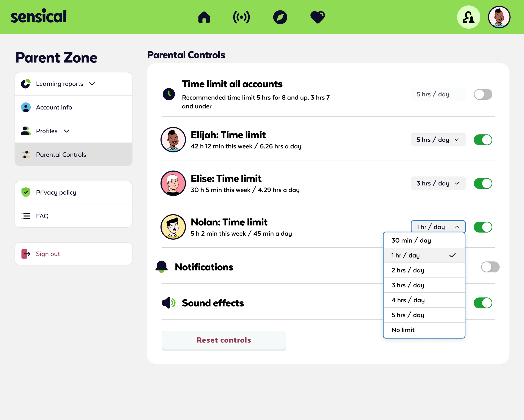
Task: Select the compass explore icon
Action: tap(280, 17)
